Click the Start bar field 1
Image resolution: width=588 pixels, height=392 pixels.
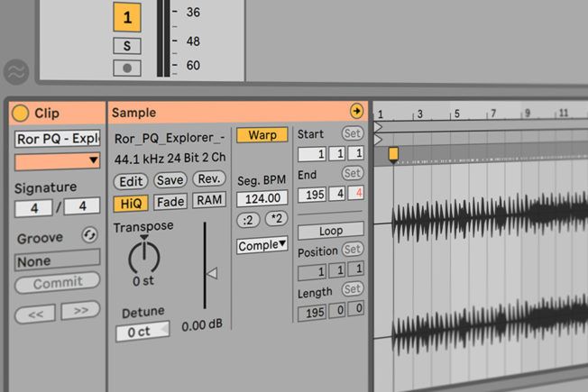pyautogui.click(x=312, y=154)
